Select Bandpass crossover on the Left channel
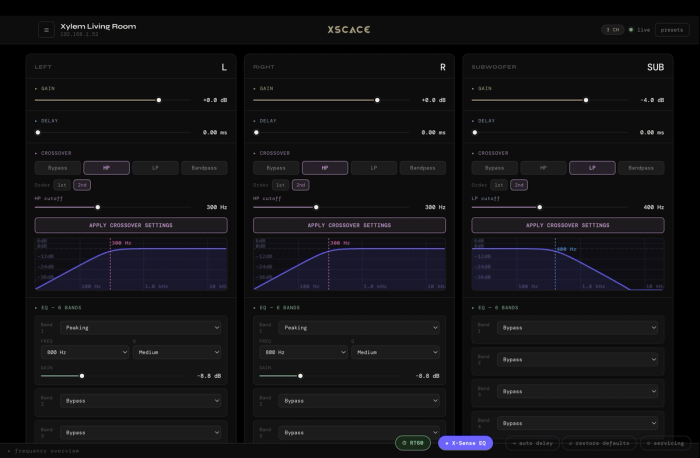The width and height of the screenshot is (700, 458). pos(204,168)
